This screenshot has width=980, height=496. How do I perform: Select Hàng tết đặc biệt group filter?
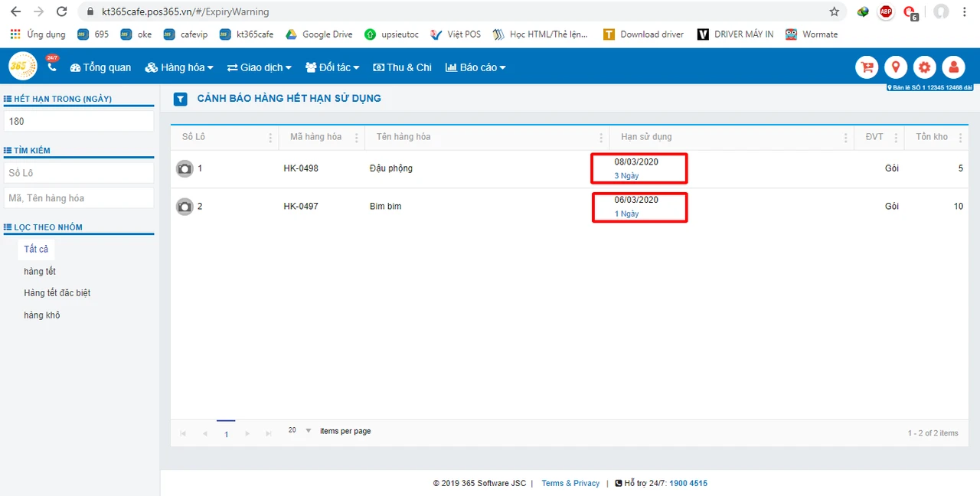coord(57,293)
